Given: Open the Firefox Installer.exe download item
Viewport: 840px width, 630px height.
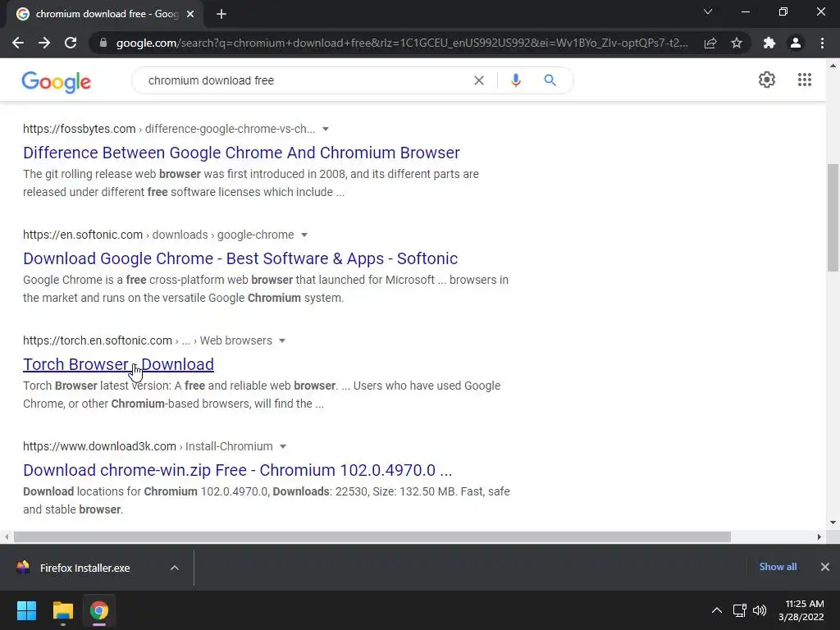Looking at the screenshot, I should 84,568.
